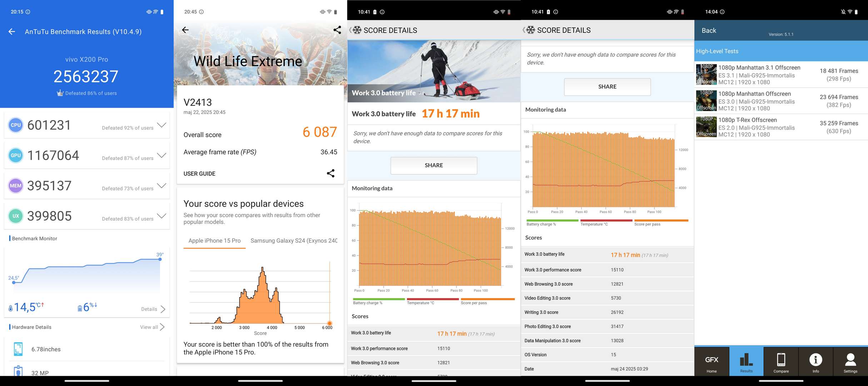
Task: Click the 6.78inches screen icon
Action: 18,349
